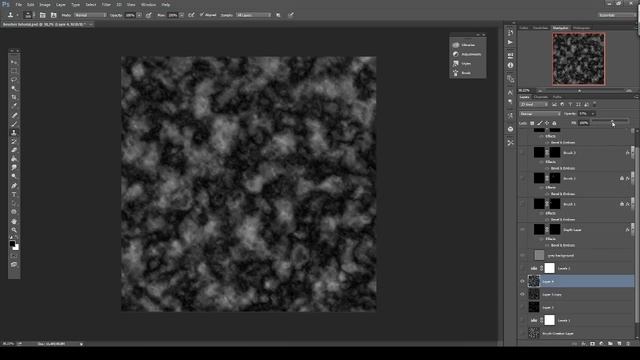Open the options bar Opacity slider arrow
Screen dimensions: 640x360
(139, 15)
